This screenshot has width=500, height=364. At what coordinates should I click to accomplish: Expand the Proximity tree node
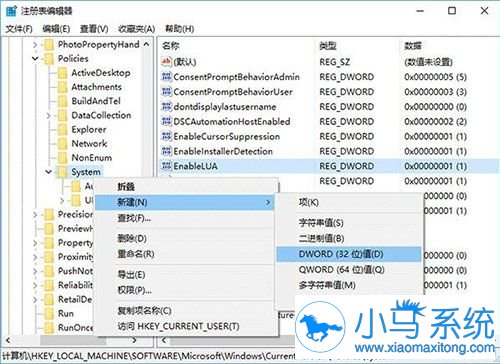[x=35, y=257]
